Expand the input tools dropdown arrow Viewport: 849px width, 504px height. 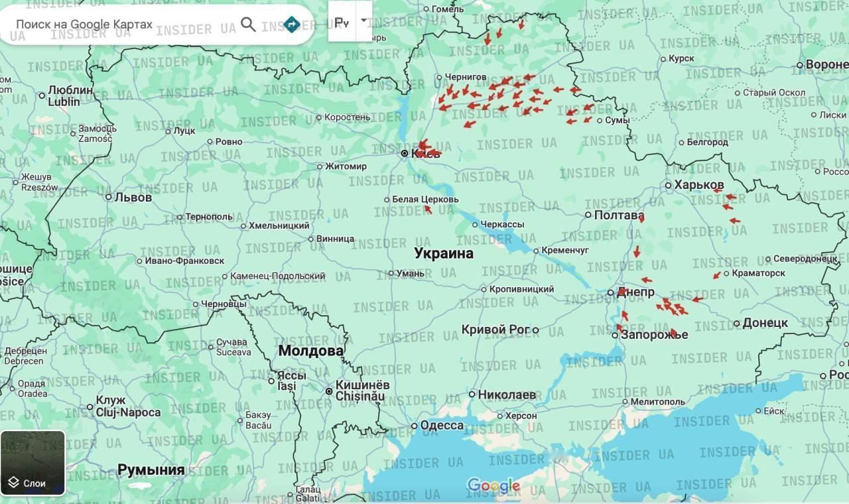click(x=363, y=21)
